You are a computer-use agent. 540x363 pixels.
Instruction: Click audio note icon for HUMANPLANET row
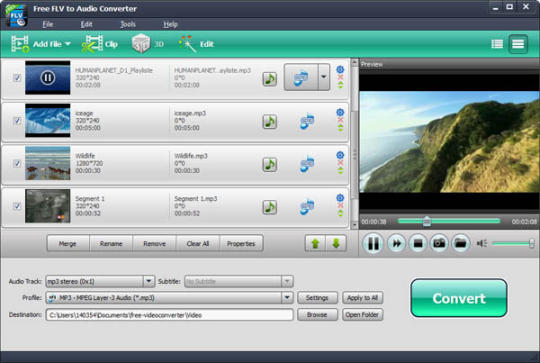coord(270,79)
